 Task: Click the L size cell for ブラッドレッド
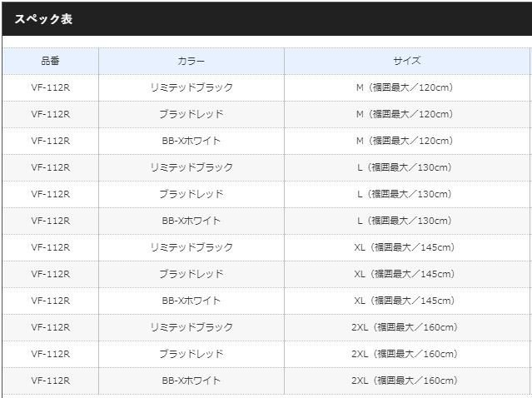click(x=404, y=194)
